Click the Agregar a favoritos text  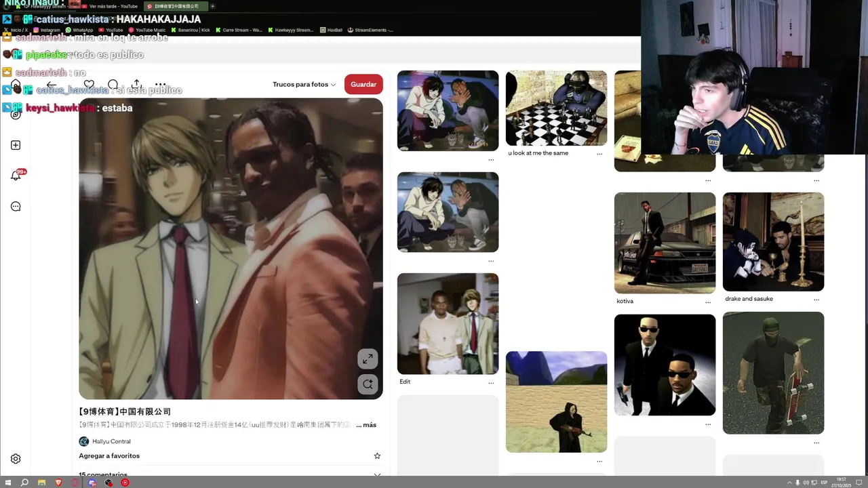(x=109, y=456)
